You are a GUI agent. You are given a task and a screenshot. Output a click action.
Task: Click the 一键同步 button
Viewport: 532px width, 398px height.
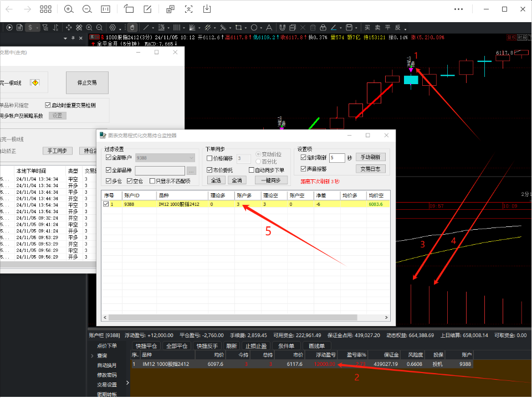[x=271, y=180]
